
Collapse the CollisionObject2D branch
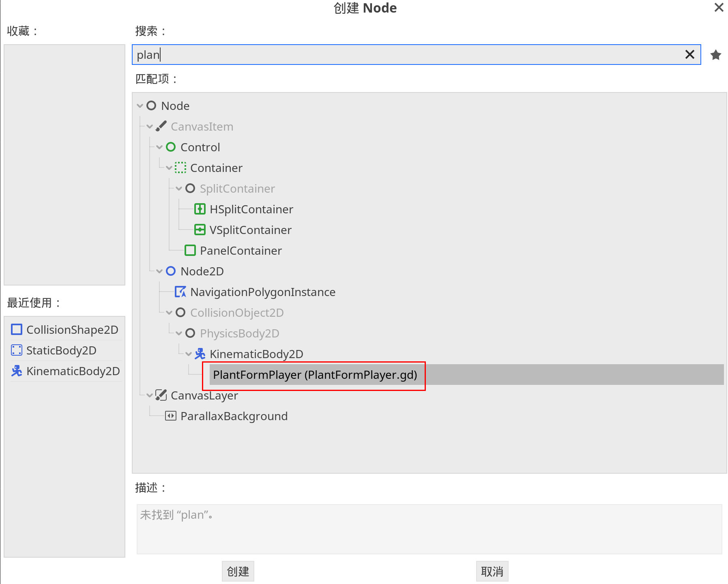[169, 313]
